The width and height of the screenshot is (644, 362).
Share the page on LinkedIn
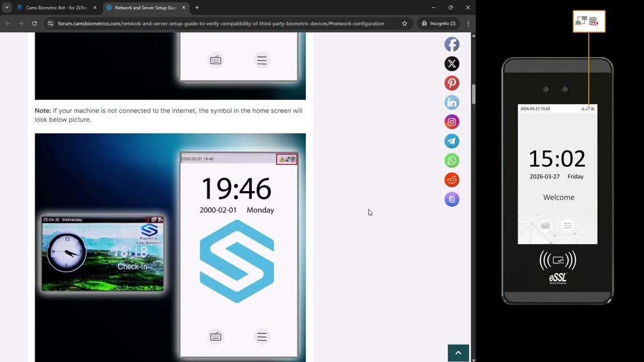[x=452, y=103]
